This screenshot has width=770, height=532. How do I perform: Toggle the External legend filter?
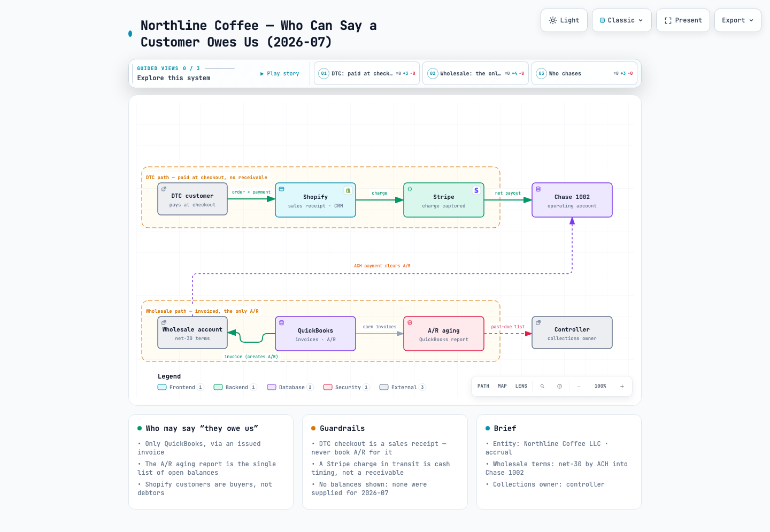(x=403, y=388)
